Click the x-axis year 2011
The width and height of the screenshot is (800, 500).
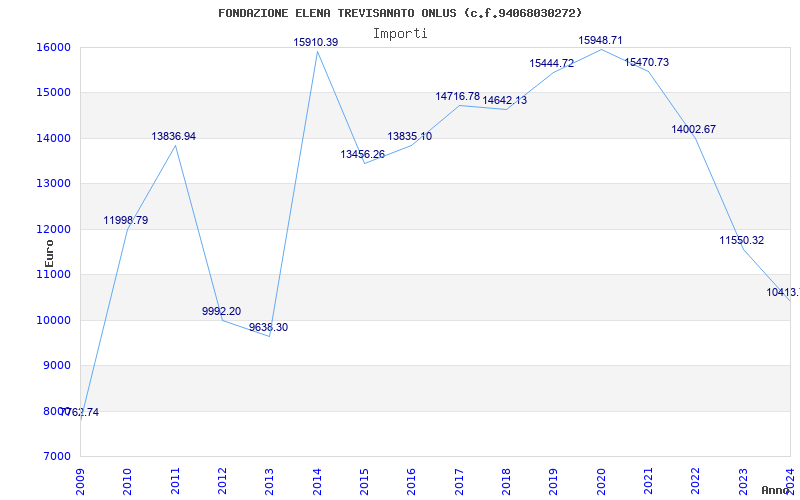(175, 482)
